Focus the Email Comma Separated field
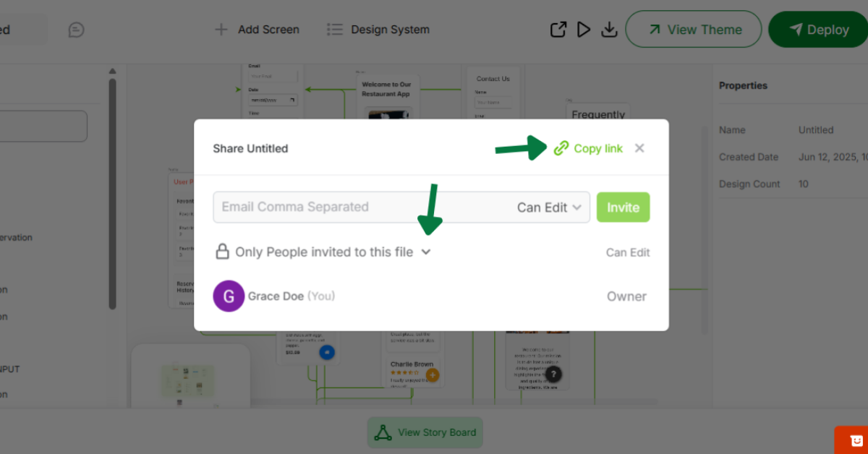Screen dimensions: 868x454 click(x=362, y=207)
